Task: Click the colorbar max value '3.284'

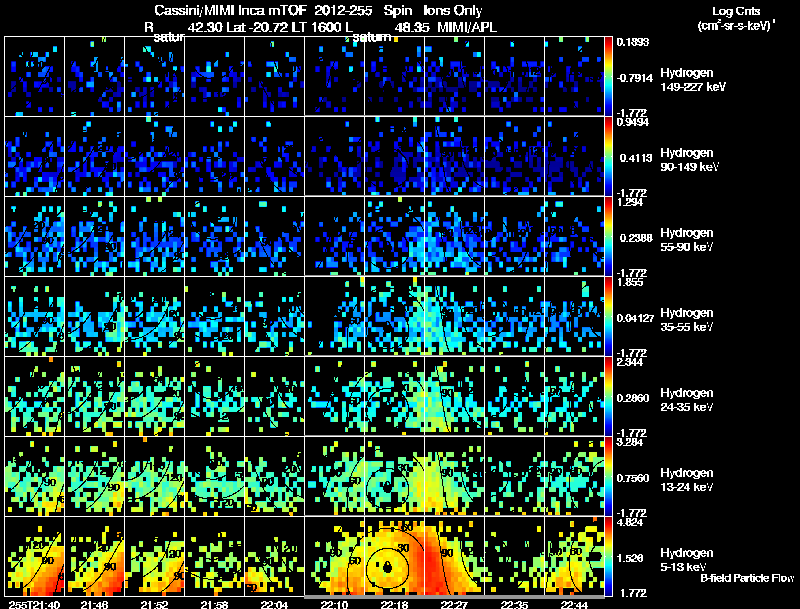Action: pyautogui.click(x=631, y=442)
